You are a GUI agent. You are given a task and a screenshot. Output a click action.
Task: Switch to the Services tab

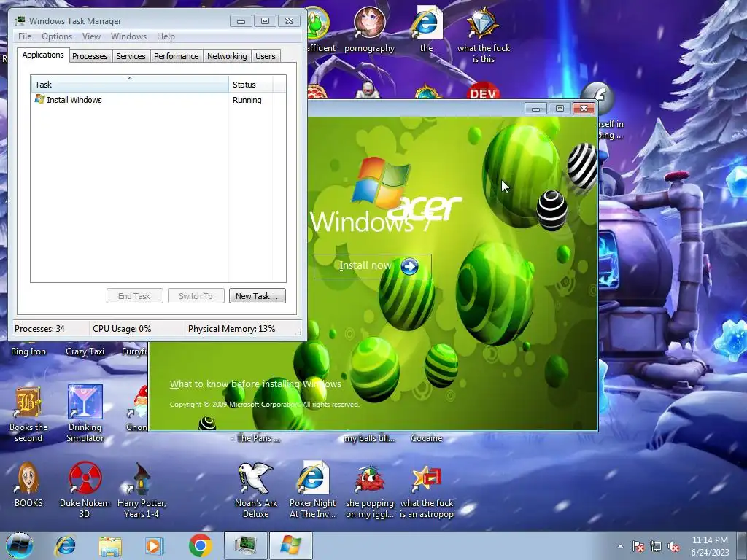pos(131,56)
